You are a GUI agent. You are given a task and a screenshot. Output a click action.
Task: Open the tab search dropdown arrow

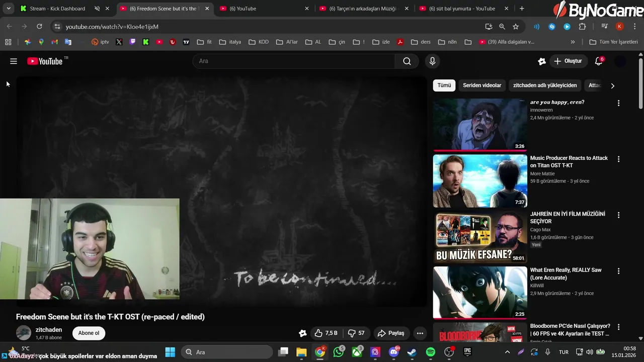(9, 9)
